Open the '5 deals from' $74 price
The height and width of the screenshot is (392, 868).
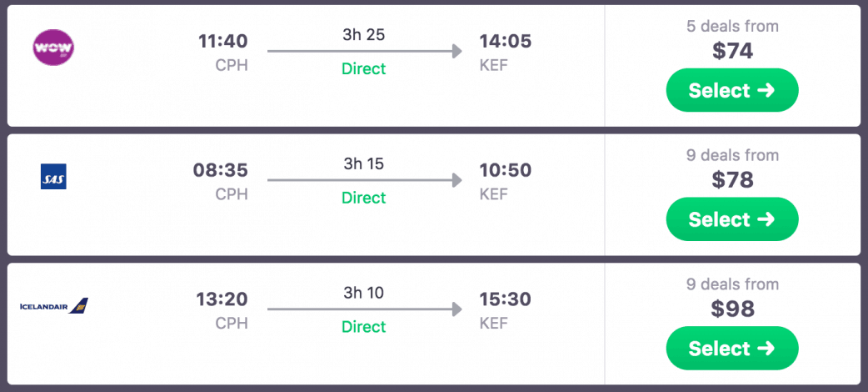pos(733,51)
